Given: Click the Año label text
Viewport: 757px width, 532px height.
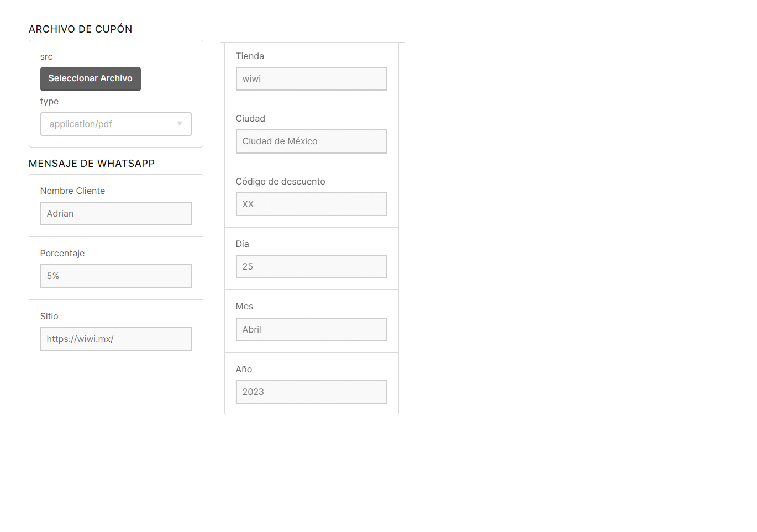Looking at the screenshot, I should click(x=244, y=370).
